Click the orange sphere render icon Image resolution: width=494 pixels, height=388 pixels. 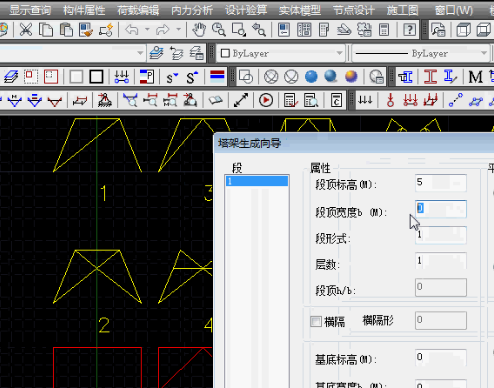351,77
